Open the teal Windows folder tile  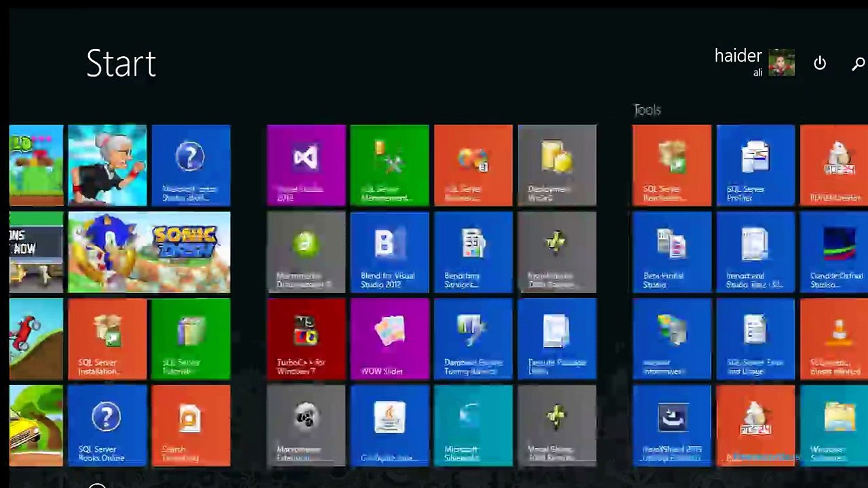(x=834, y=426)
